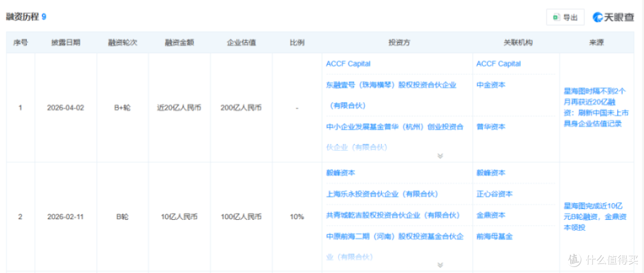Viewport: 644px width, 273px height.
Task: Select the 10% ratio cell
Action: click(297, 217)
